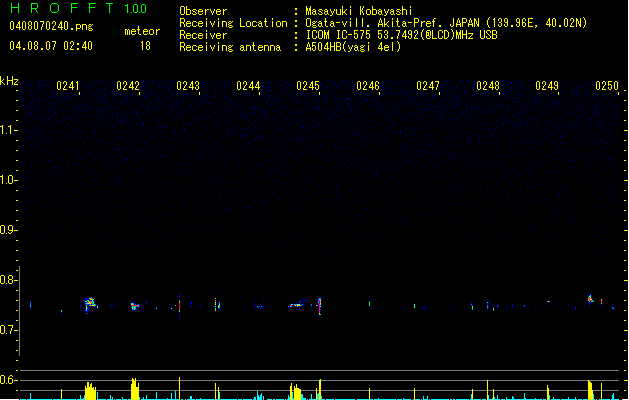
Task: Click the 0248 time marker
Action: click(x=488, y=86)
